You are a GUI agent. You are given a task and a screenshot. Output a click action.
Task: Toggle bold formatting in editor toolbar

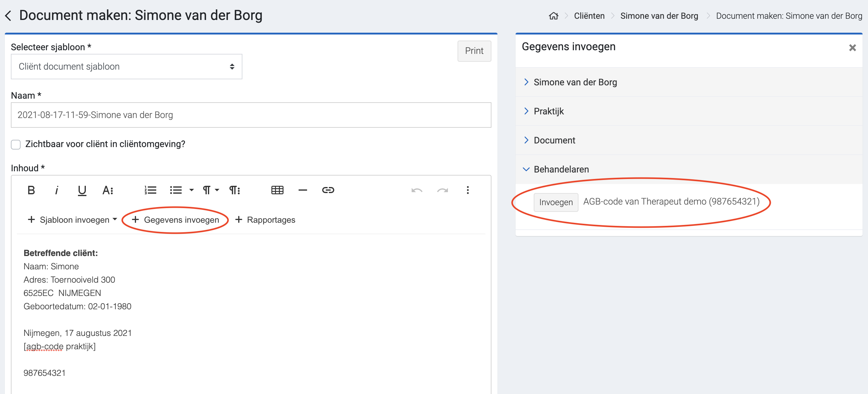pos(31,190)
